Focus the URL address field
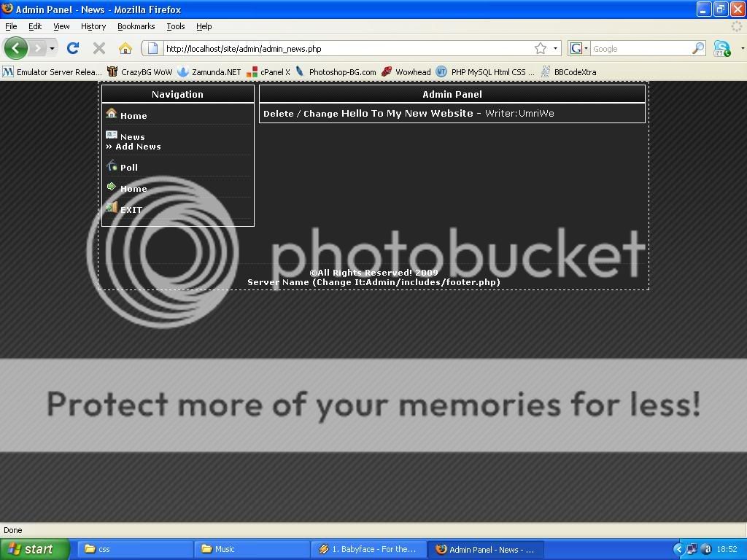This screenshot has height=560, width=747. [348, 49]
